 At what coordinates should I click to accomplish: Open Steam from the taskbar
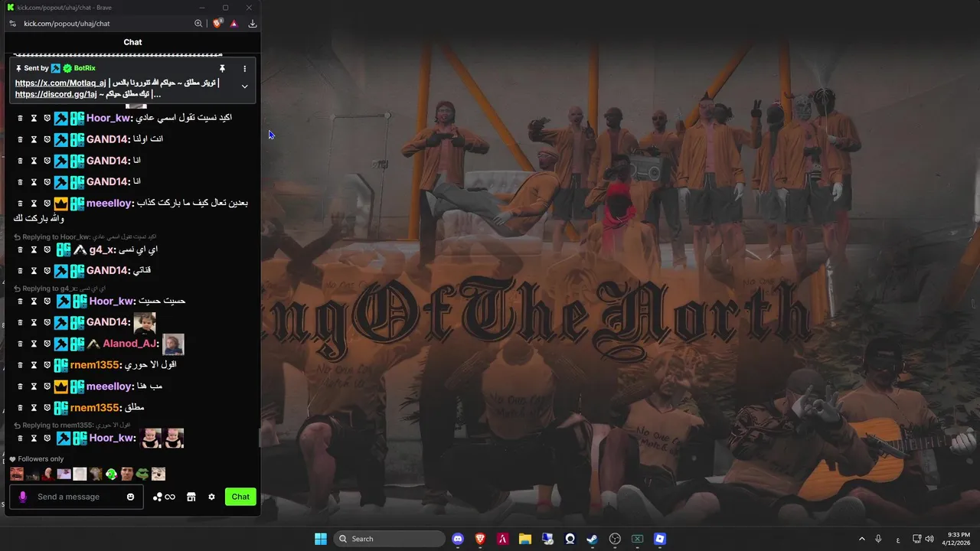coord(592,539)
